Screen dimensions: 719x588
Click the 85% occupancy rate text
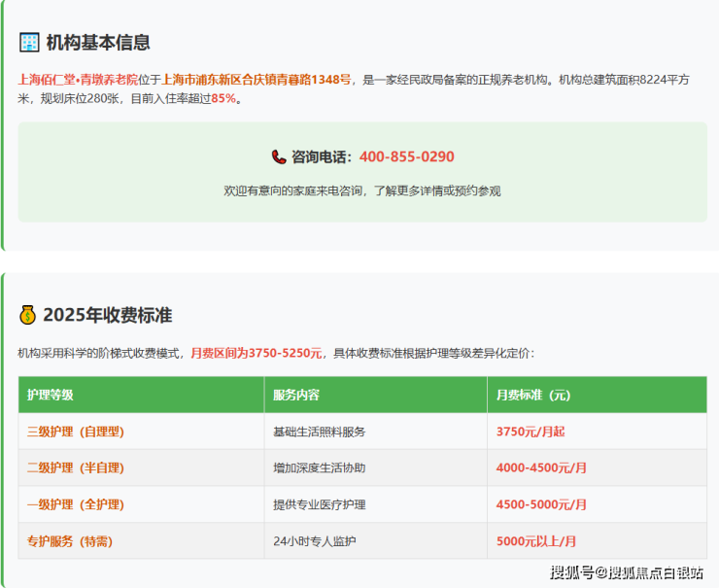coord(223,98)
